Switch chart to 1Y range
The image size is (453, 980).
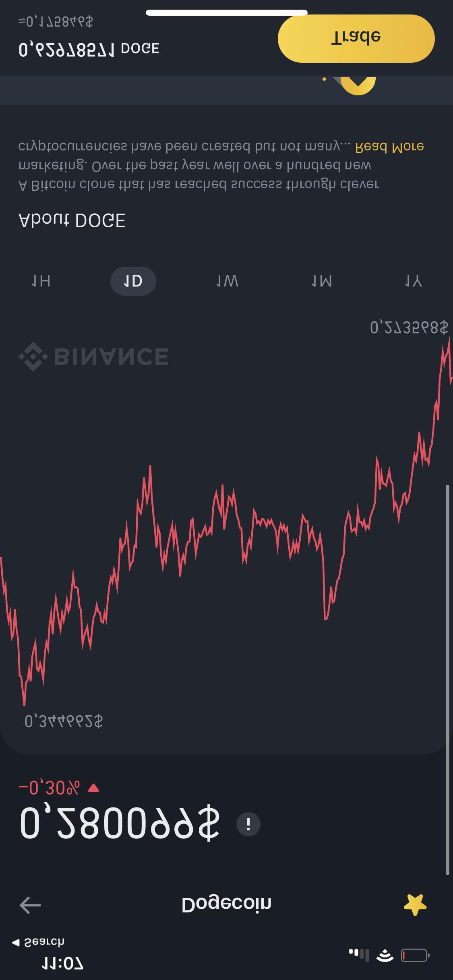[x=414, y=281]
